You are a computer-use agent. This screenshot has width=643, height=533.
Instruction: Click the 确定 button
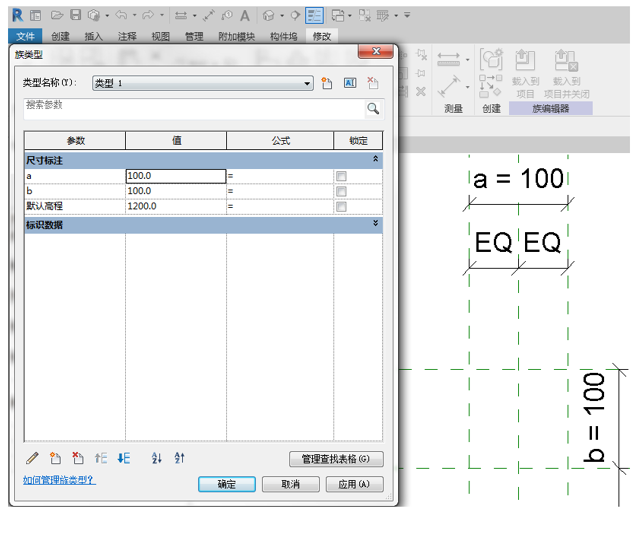pyautogui.click(x=227, y=484)
